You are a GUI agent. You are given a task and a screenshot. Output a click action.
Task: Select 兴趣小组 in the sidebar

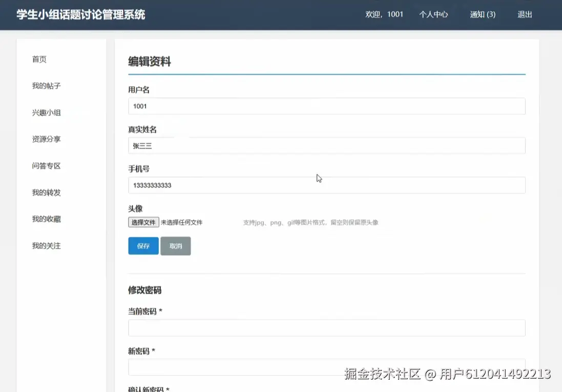pyautogui.click(x=46, y=112)
